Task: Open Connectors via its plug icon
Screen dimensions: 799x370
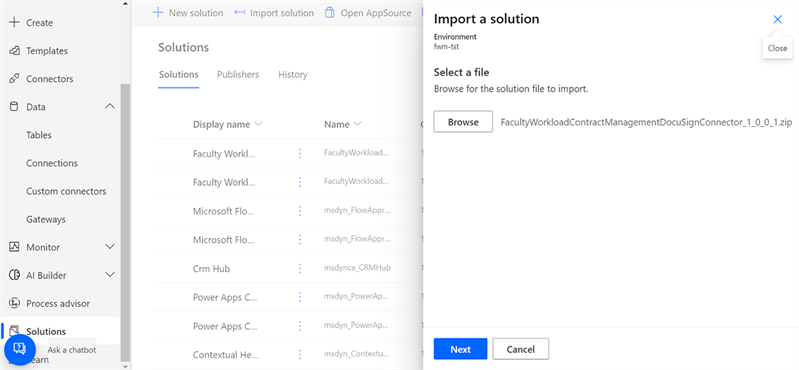Action: click(15, 79)
